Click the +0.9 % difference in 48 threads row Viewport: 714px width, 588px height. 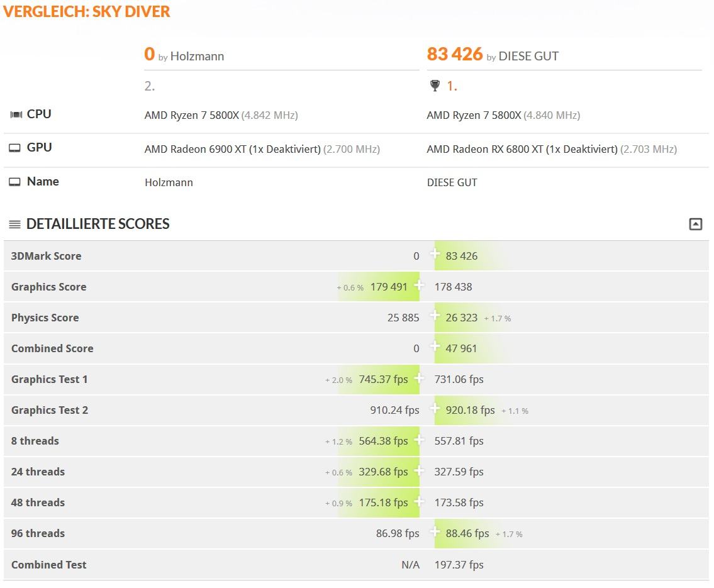[338, 503]
